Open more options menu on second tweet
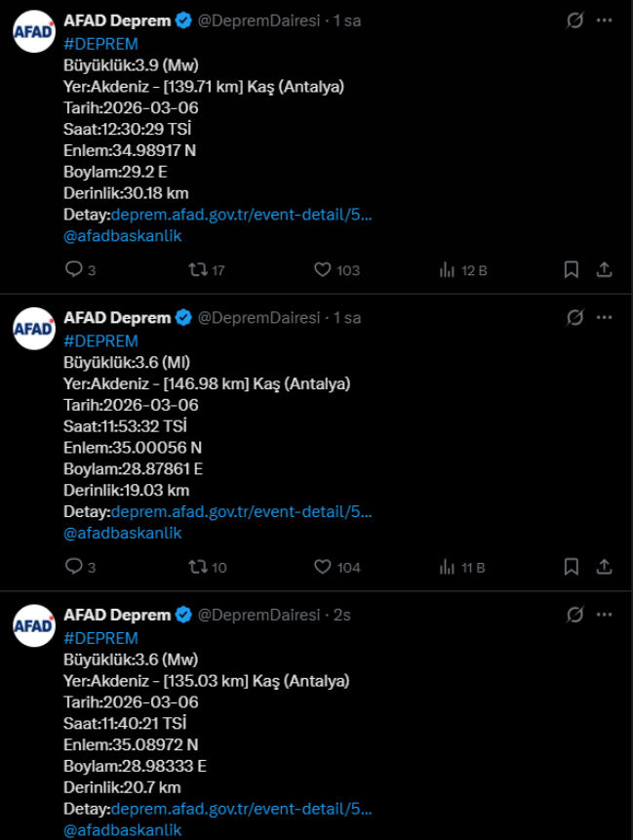 [x=605, y=317]
